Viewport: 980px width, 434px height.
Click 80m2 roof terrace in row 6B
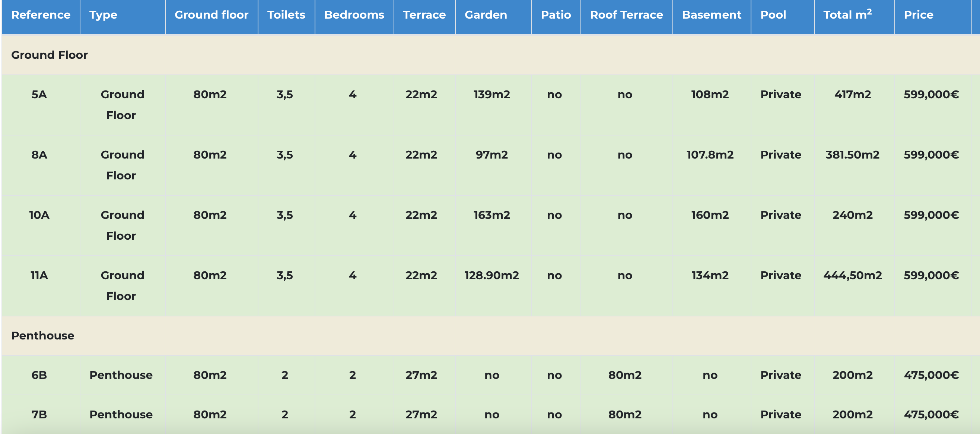[625, 375]
